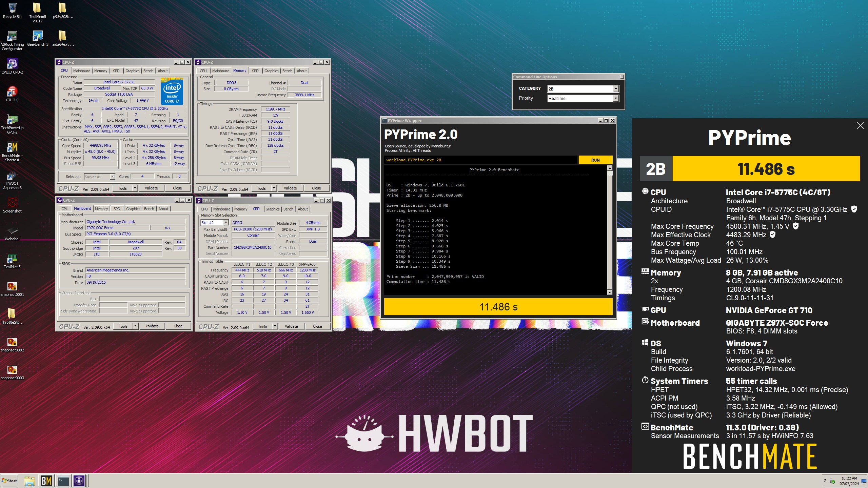Click Close in the SPD CPU-Z window
The width and height of the screenshot is (868, 488).
[317, 326]
